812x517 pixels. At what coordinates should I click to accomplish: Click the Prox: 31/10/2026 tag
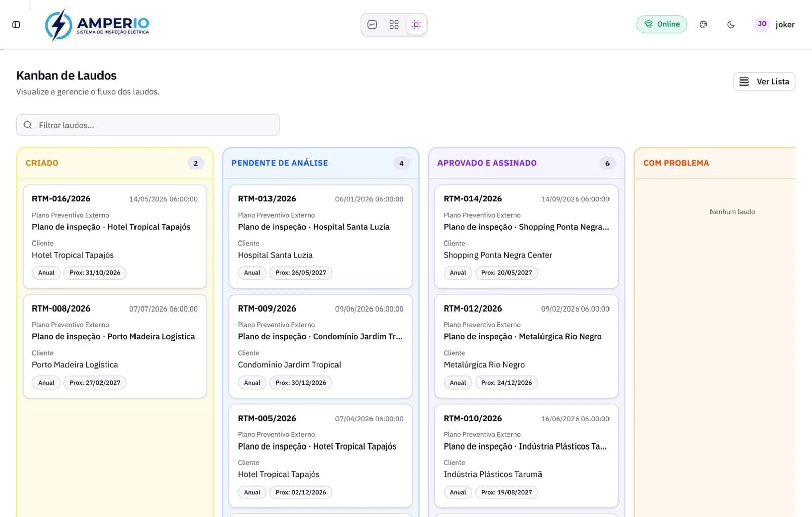(95, 273)
